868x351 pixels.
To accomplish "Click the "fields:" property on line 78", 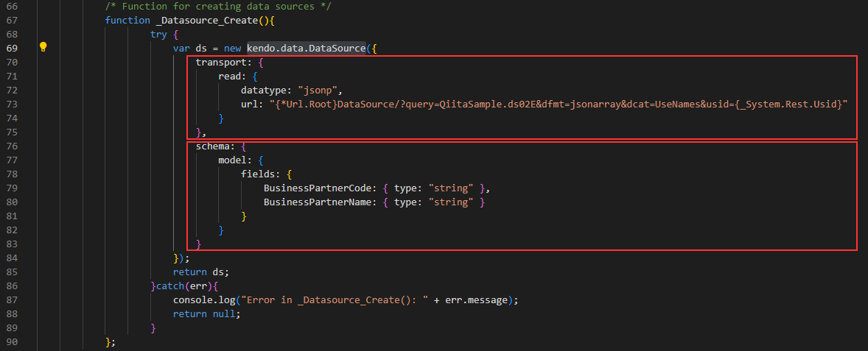I will (x=261, y=174).
